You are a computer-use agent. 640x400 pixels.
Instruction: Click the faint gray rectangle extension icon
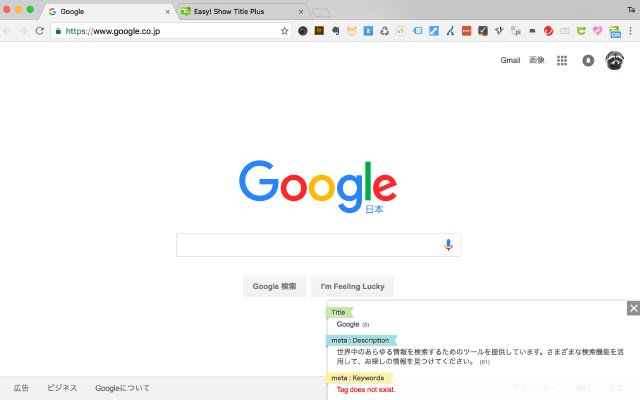coord(565,31)
